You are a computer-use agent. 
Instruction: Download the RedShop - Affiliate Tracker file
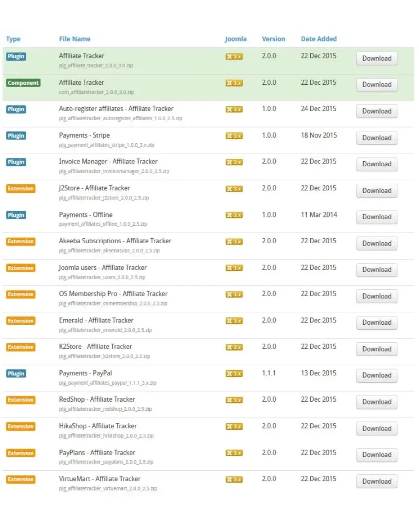click(x=376, y=402)
